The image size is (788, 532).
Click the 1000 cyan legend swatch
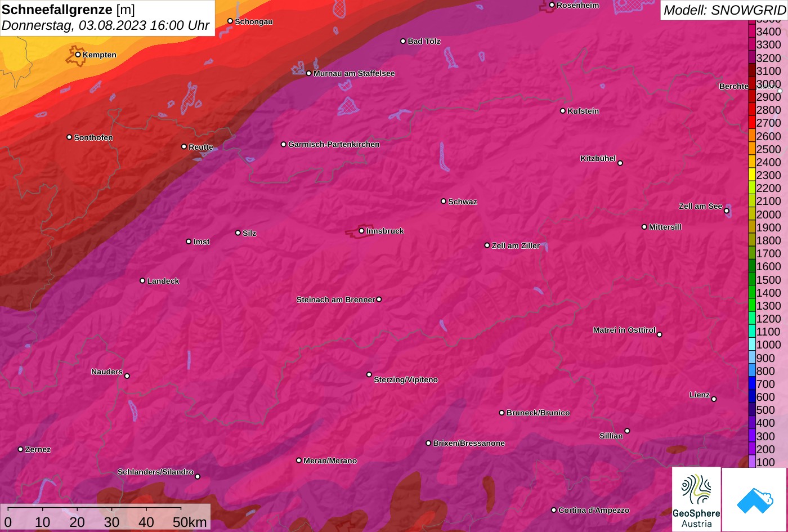coord(752,345)
